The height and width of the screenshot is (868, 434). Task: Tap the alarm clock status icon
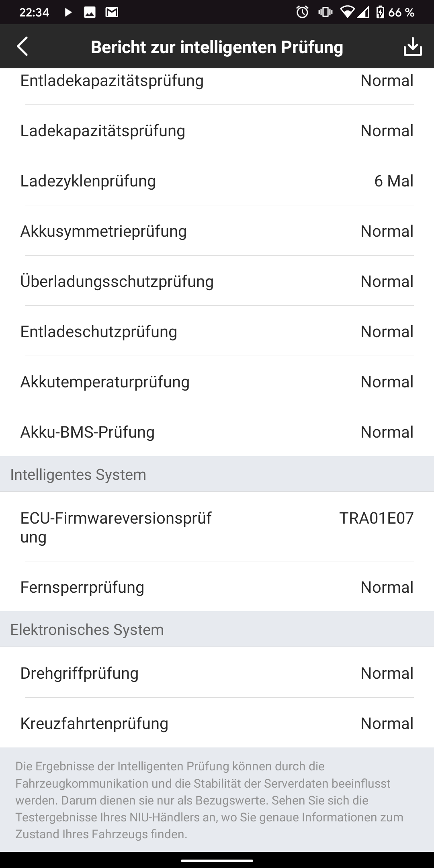coord(302,12)
